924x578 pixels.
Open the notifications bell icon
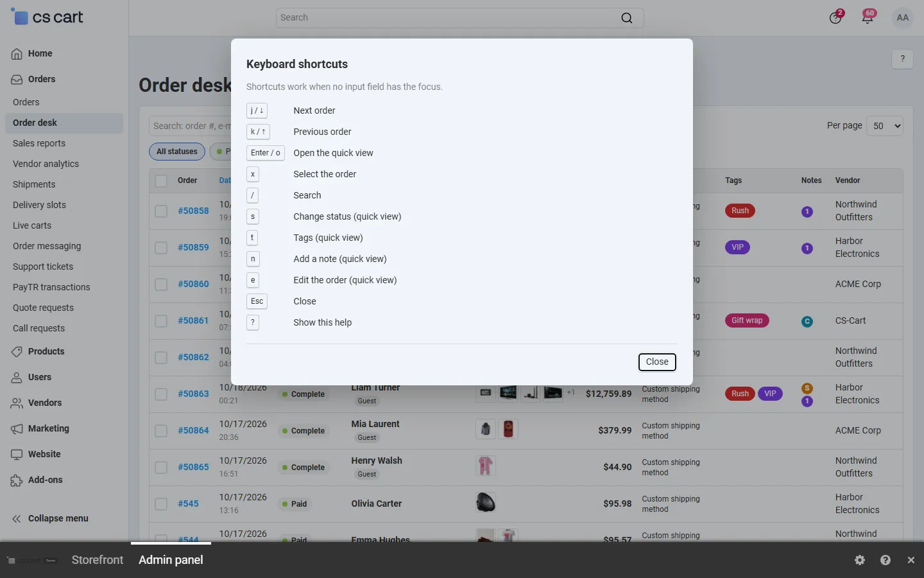coord(868,18)
